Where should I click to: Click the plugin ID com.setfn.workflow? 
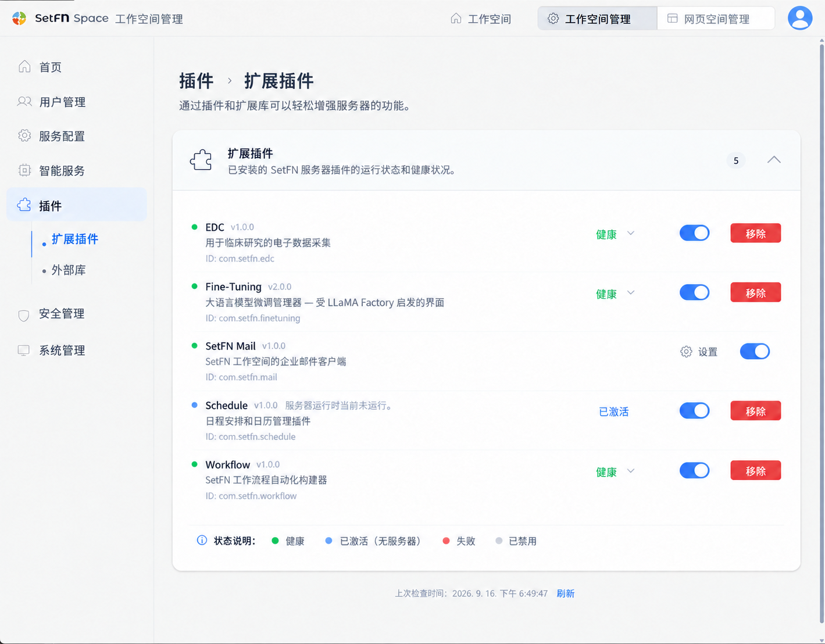(251, 496)
